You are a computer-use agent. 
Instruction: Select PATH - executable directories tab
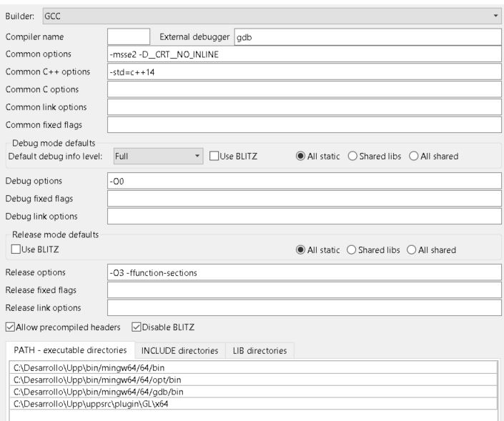(x=70, y=350)
